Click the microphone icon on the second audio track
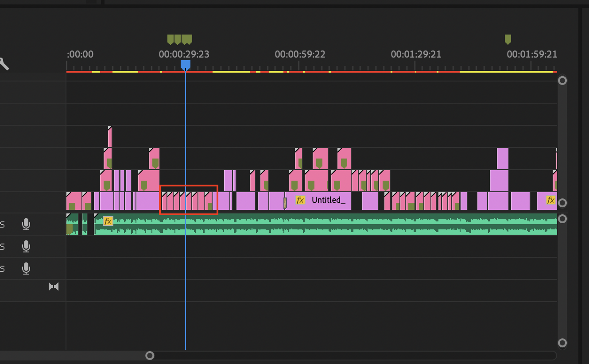This screenshot has width=589, height=364. point(26,246)
